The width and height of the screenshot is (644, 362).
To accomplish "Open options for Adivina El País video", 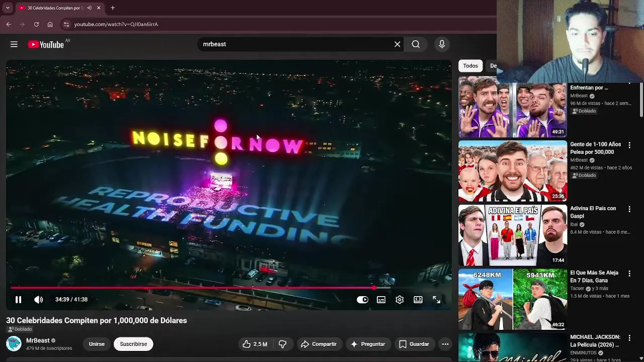I will tap(629, 209).
